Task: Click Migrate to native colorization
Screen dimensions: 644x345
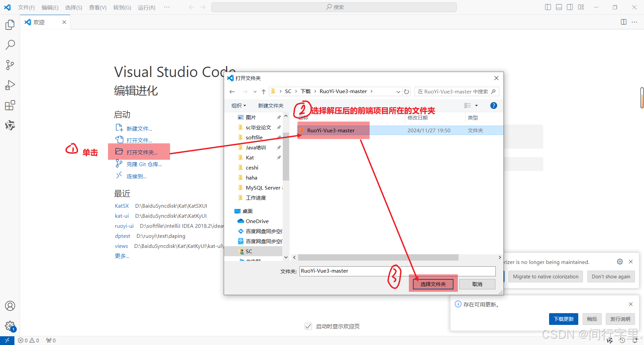Action: tap(546, 276)
